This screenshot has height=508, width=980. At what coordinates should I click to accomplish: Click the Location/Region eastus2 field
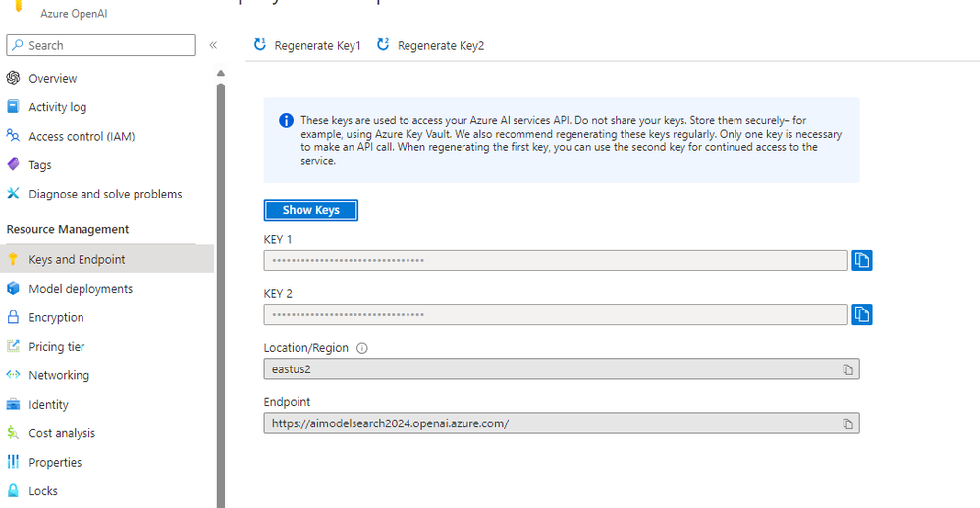tap(562, 369)
